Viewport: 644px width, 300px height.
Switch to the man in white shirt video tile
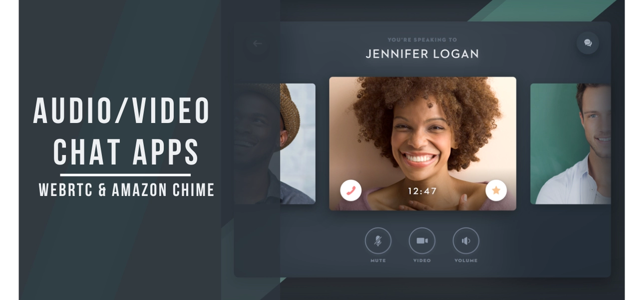pos(570,143)
